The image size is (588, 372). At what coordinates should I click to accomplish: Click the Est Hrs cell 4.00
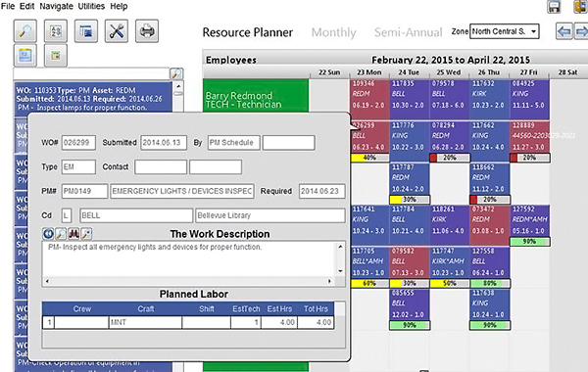point(279,322)
